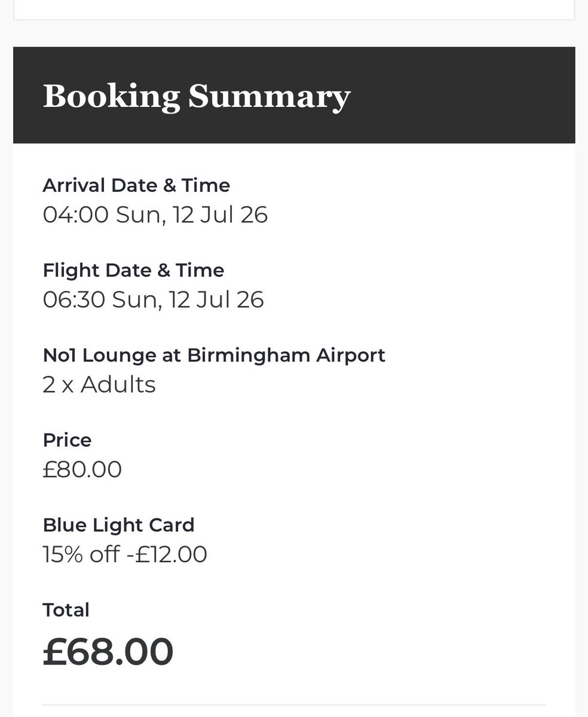Click the Blue Light Card label
588x717 pixels.
(119, 525)
